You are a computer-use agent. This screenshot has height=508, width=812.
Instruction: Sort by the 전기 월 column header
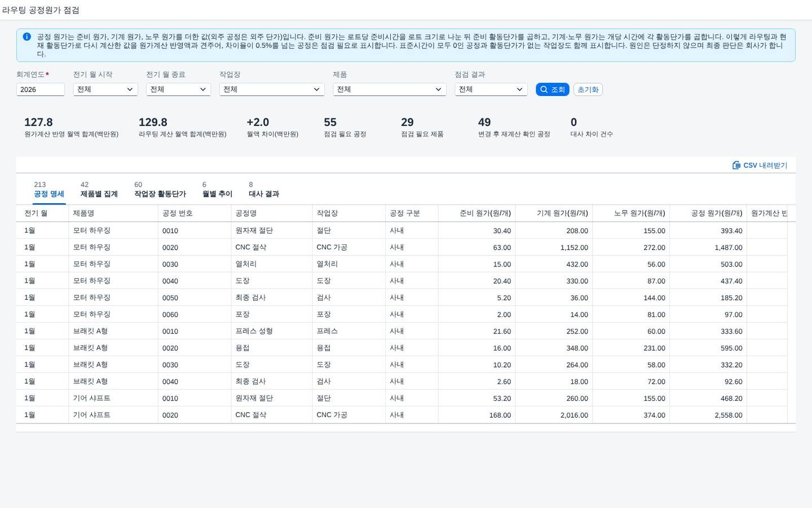pos(42,213)
